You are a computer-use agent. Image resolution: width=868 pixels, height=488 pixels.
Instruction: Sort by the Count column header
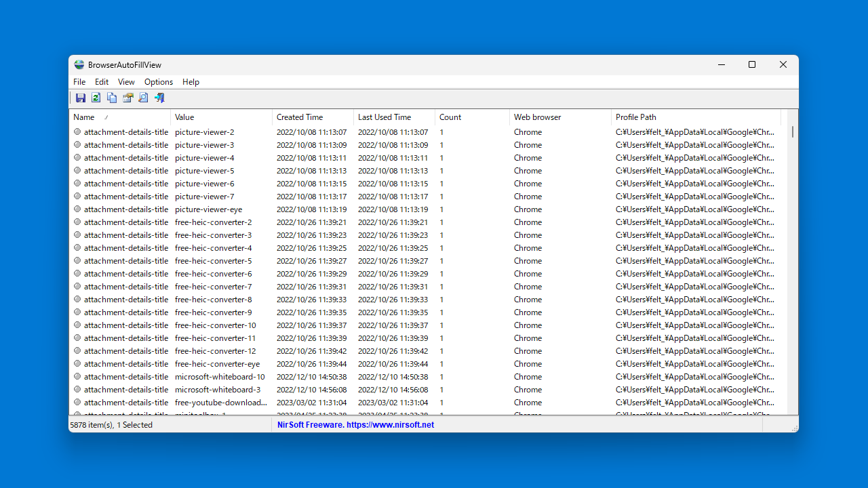pos(472,117)
